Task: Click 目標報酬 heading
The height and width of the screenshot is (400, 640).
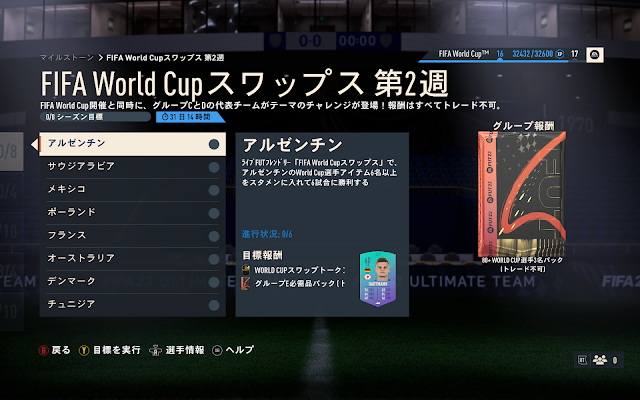Action: [262, 256]
